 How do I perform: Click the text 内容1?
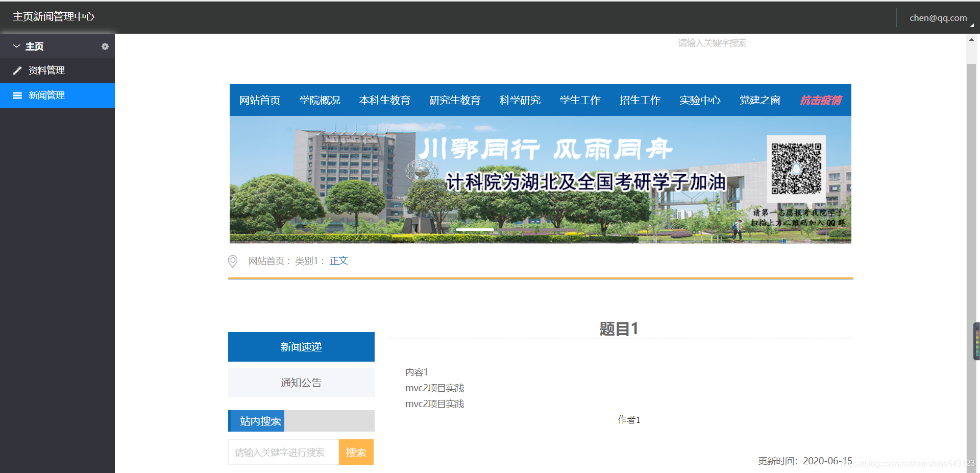(x=416, y=372)
